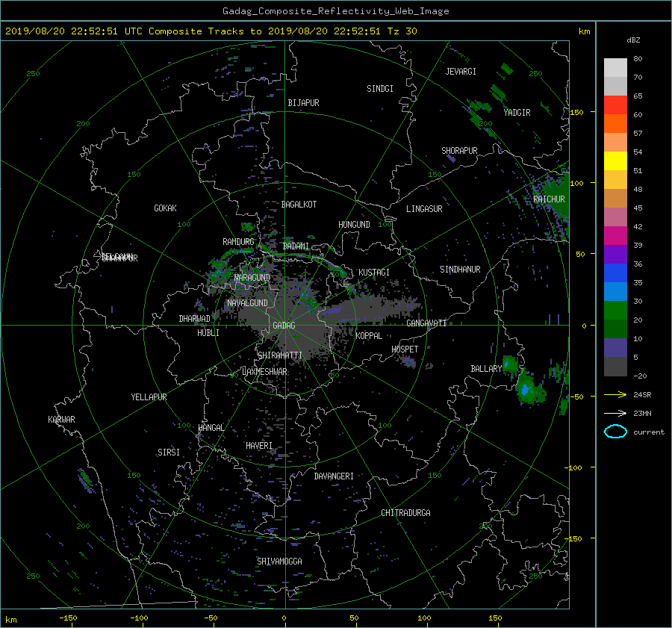The height and width of the screenshot is (628, 672).
Task: Click the HOSPET label
Action: 405,349
